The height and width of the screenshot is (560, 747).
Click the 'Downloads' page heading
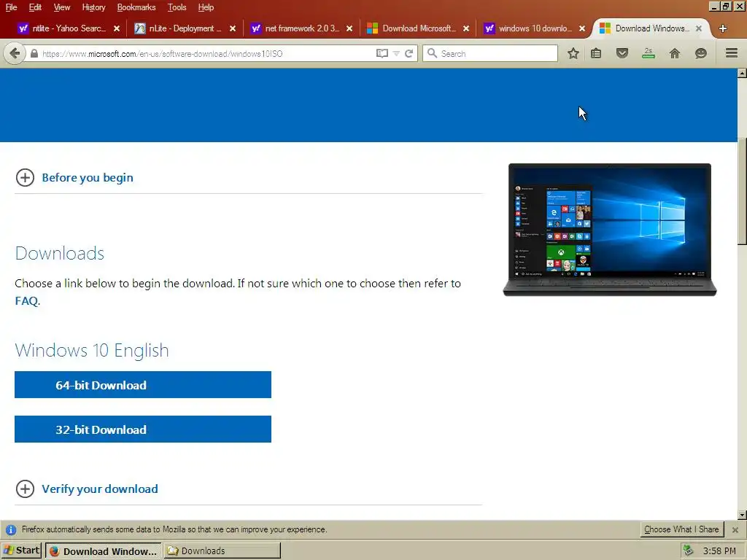click(x=60, y=253)
